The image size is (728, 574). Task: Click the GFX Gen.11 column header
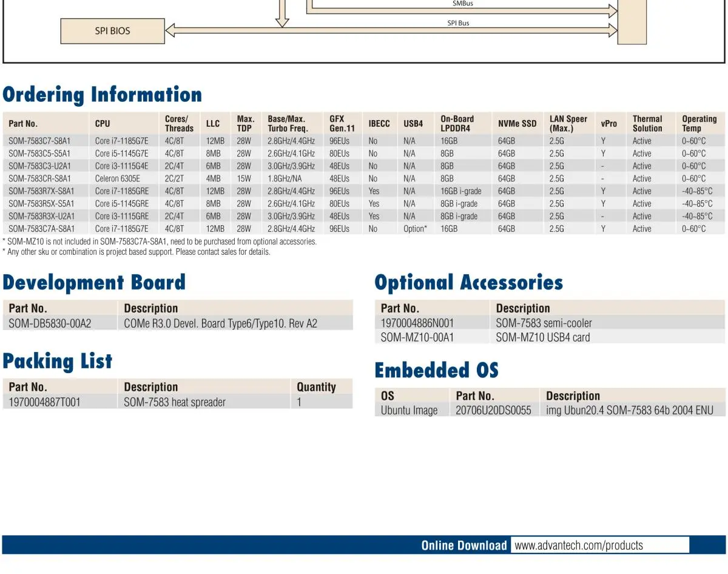point(342,124)
